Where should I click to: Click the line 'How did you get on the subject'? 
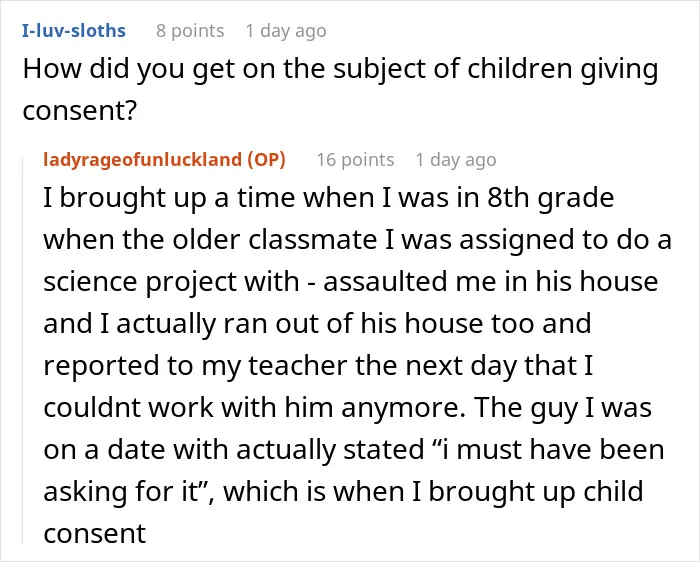coord(340,69)
